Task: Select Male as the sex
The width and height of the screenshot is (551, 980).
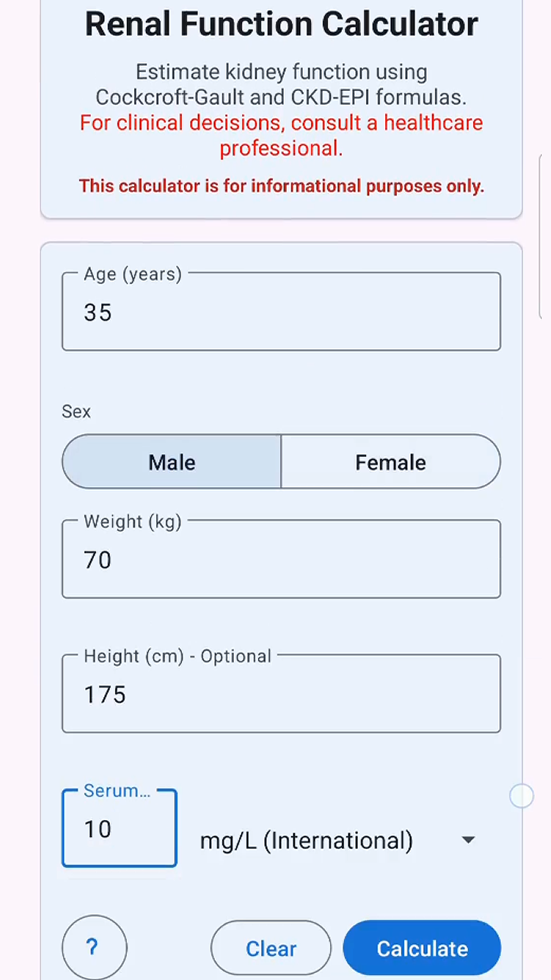Action: tap(172, 462)
